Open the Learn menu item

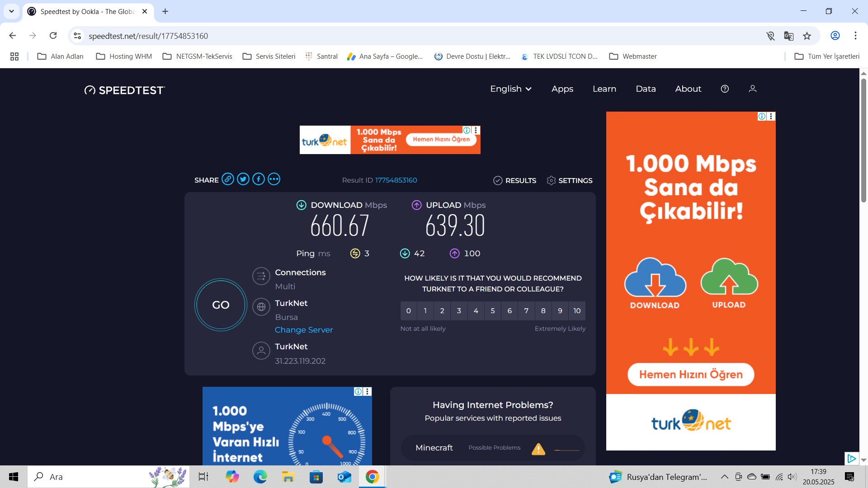coord(604,89)
